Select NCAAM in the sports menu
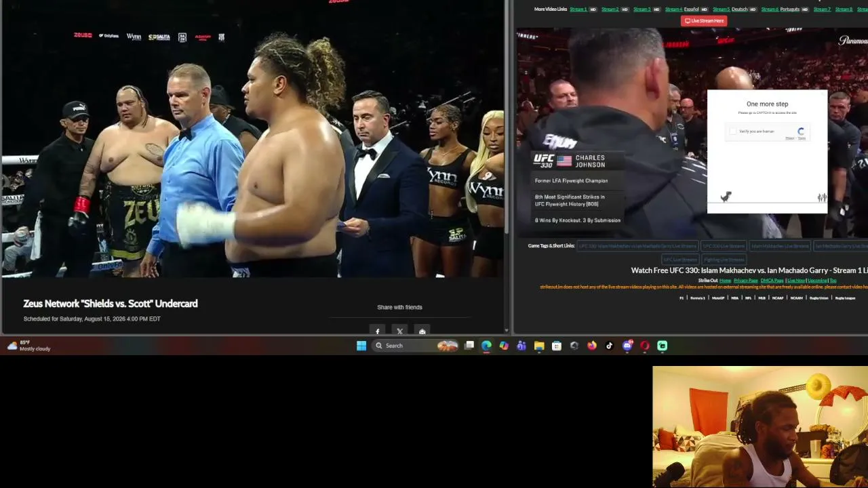The width and height of the screenshot is (868, 488). pos(797,298)
